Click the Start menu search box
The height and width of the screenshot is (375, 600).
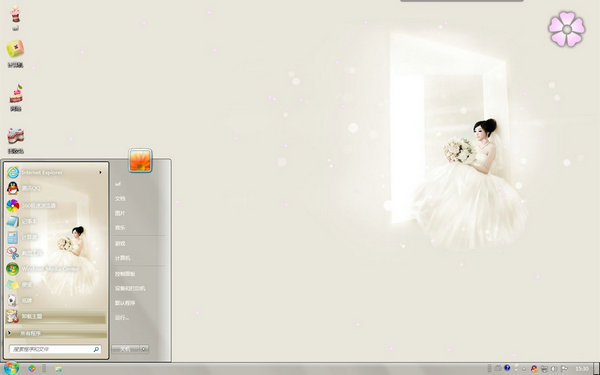(x=55, y=349)
